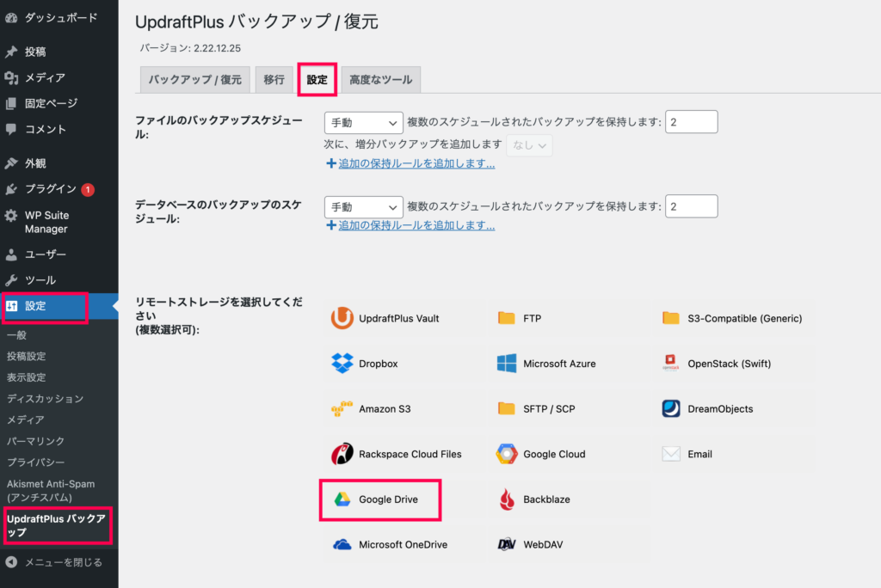The width and height of the screenshot is (881, 588).
Task: Click the WP Suite Manager gear icon
Action: tap(11, 216)
